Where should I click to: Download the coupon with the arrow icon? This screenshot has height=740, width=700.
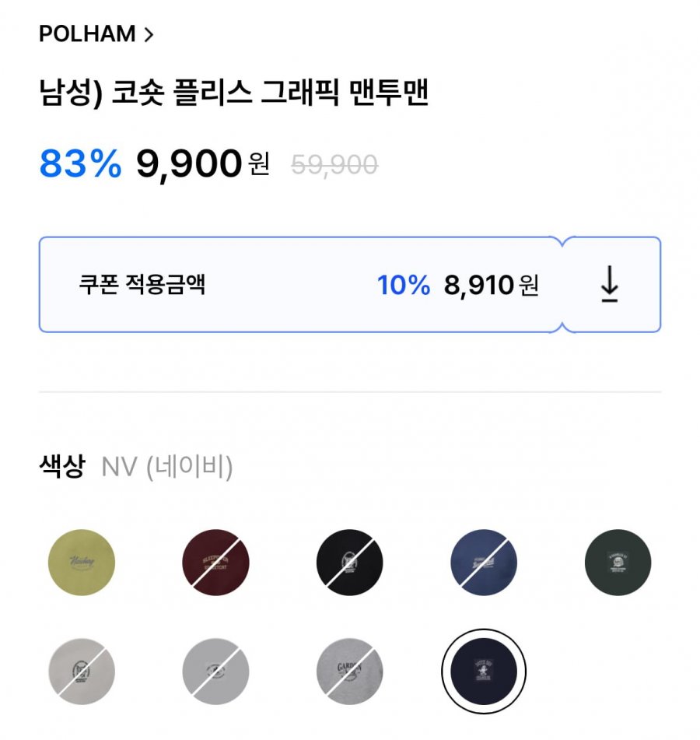click(610, 285)
